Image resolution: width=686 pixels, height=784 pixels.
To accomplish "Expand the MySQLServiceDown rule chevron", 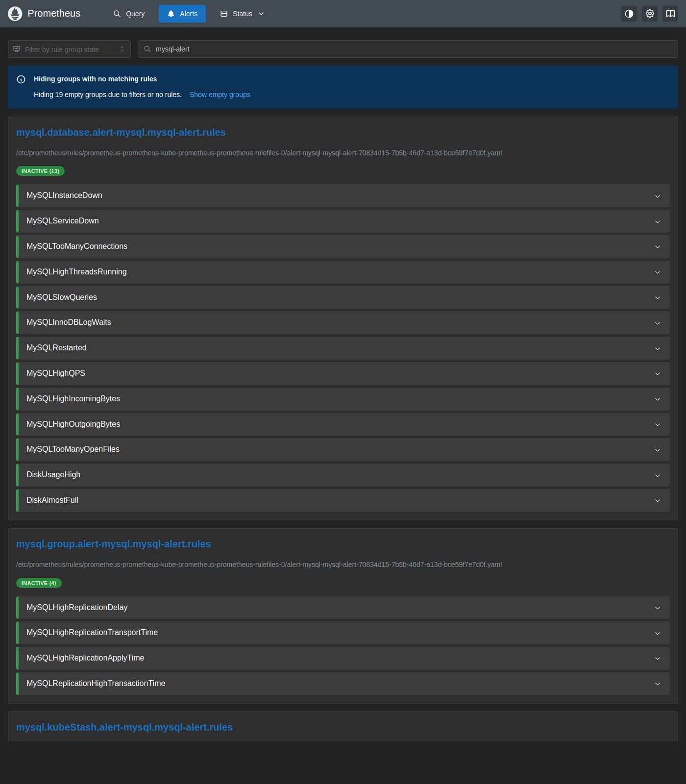I will tap(658, 221).
